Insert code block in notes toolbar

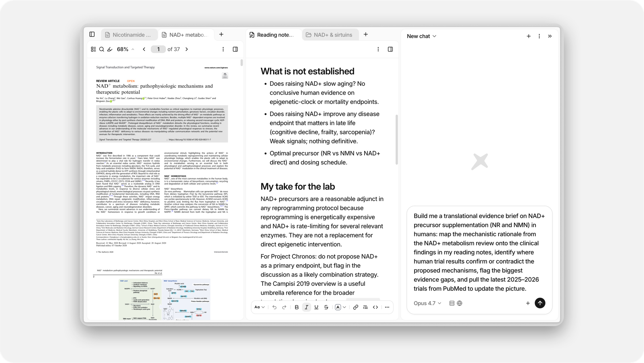pyautogui.click(x=375, y=307)
